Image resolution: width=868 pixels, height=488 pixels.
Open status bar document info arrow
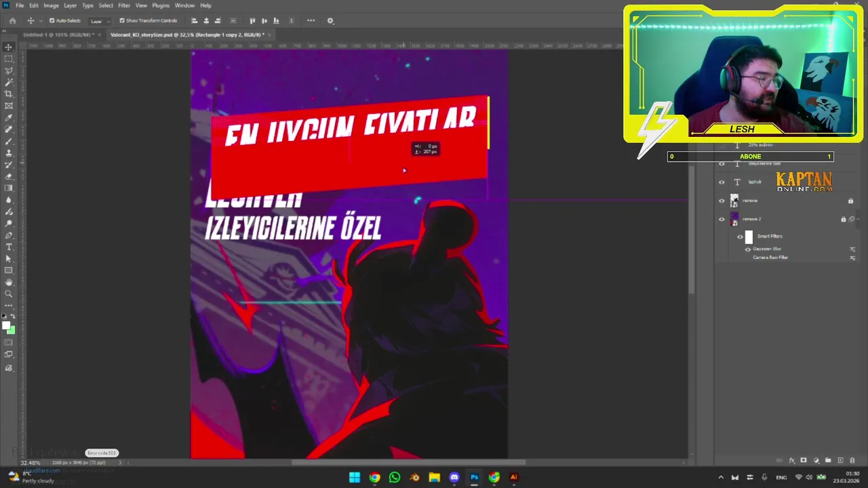click(121, 463)
